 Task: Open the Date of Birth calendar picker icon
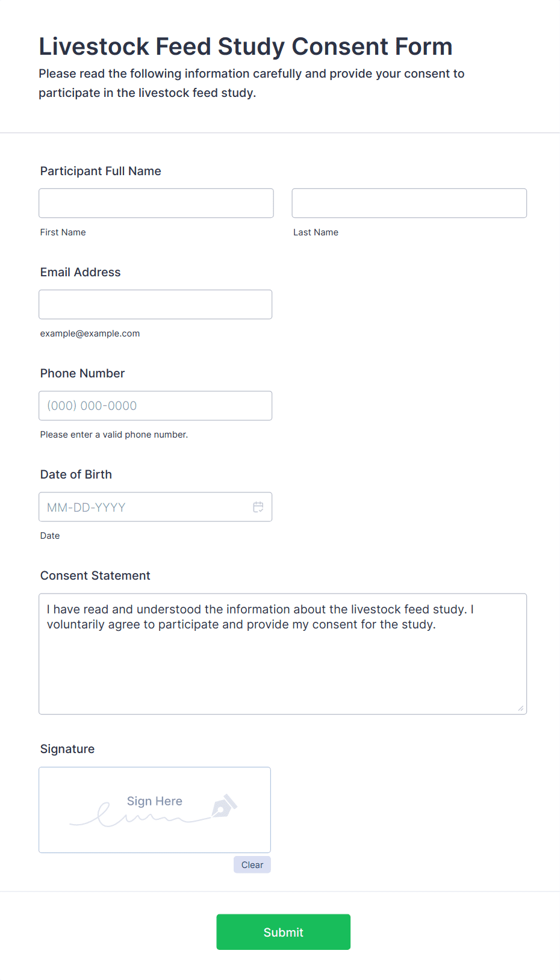258,507
